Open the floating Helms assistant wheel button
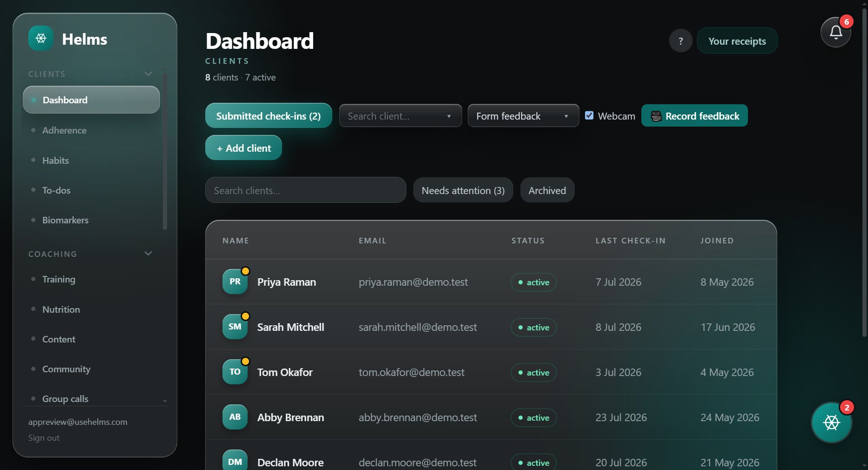 832,423
